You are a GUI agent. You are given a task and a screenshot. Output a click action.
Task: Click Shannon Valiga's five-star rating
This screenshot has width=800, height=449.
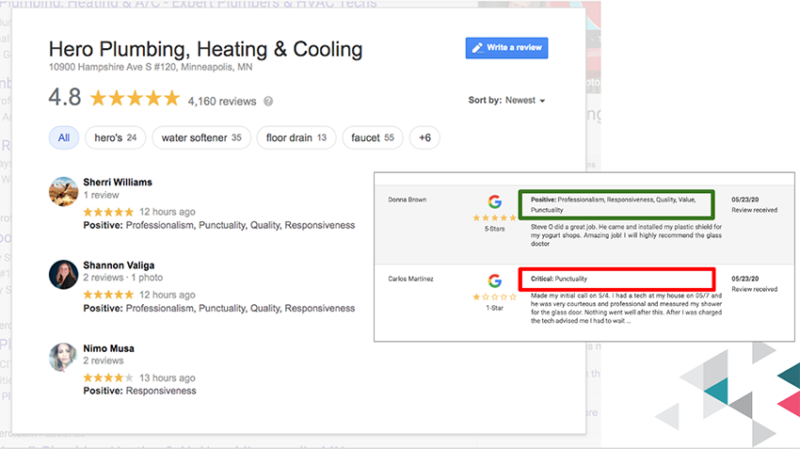108,295
